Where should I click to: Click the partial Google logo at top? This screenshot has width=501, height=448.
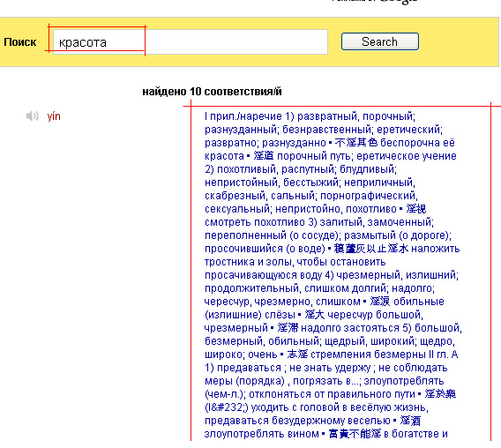(x=399, y=2)
